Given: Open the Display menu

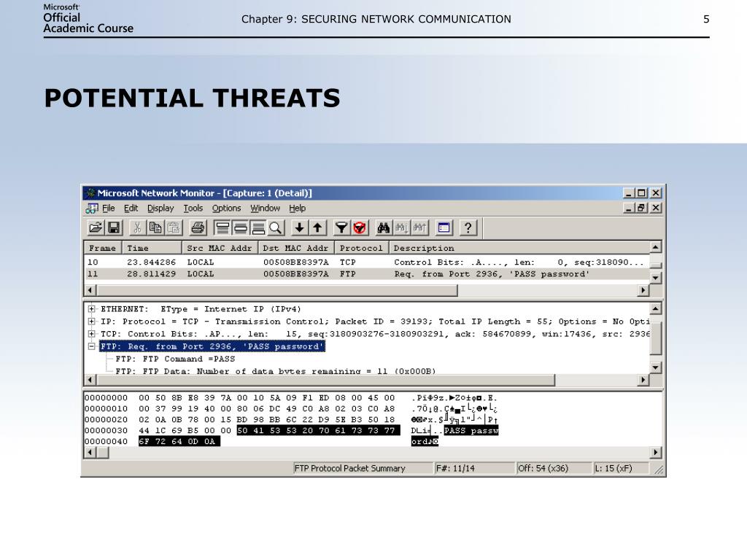Looking at the screenshot, I should click(x=160, y=208).
